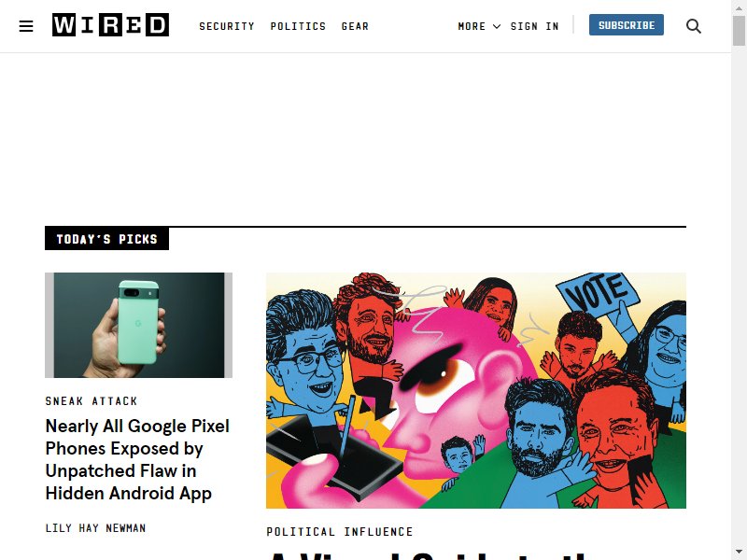Click the Sign In link

click(x=534, y=26)
